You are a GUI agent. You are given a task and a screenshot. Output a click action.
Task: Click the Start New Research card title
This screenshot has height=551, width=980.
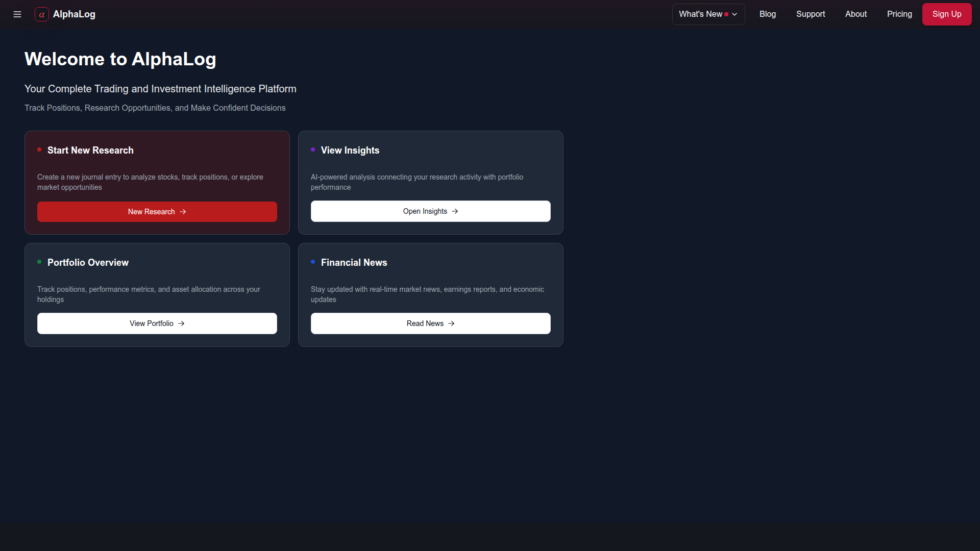(90, 151)
